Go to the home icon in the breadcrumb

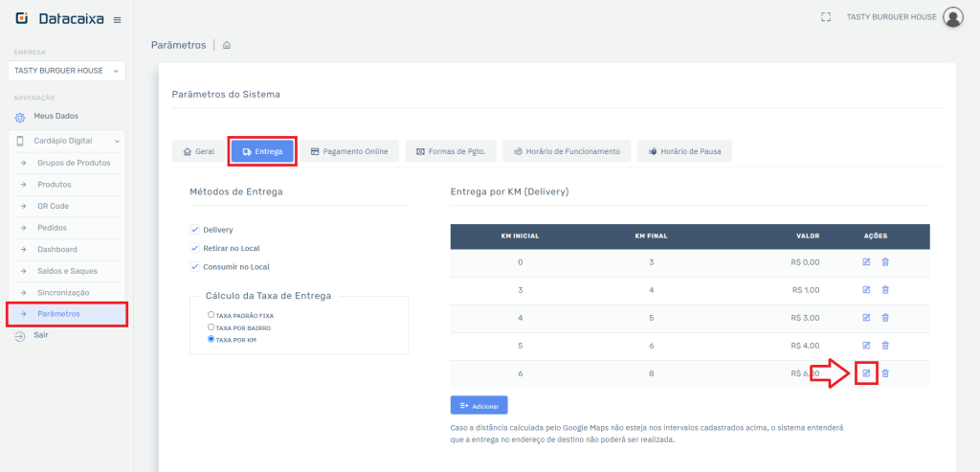coord(227,45)
